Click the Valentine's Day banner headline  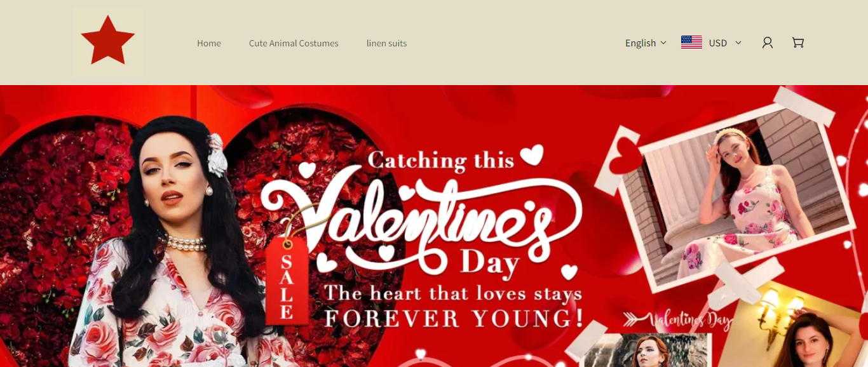423,222
